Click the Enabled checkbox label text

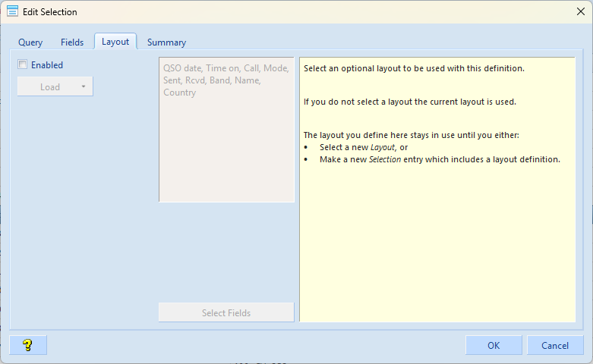[x=47, y=65]
